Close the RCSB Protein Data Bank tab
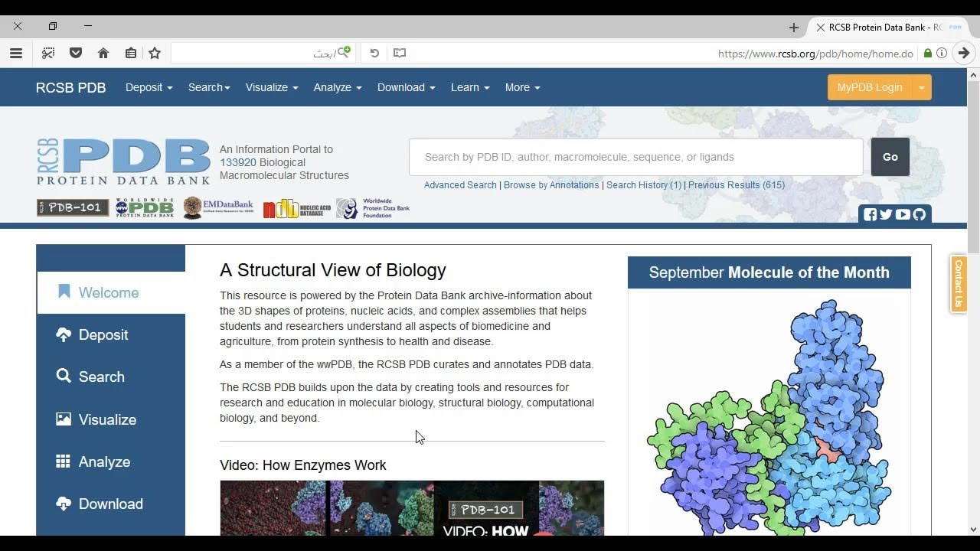 click(821, 27)
